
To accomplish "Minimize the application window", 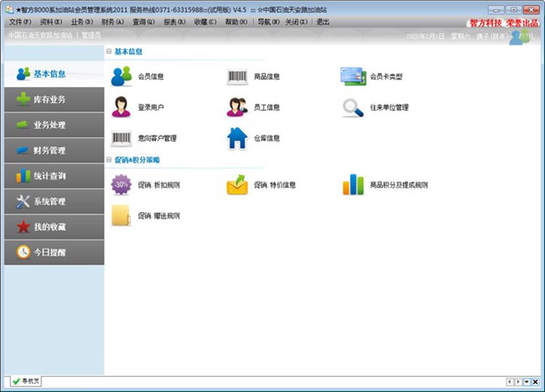I will coord(496,10).
